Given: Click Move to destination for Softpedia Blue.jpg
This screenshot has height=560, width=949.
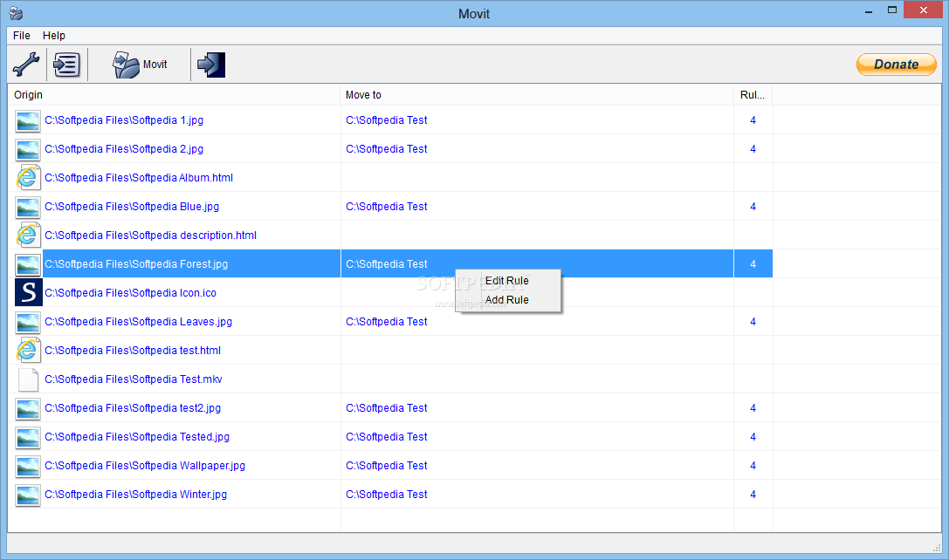Looking at the screenshot, I should [387, 207].
